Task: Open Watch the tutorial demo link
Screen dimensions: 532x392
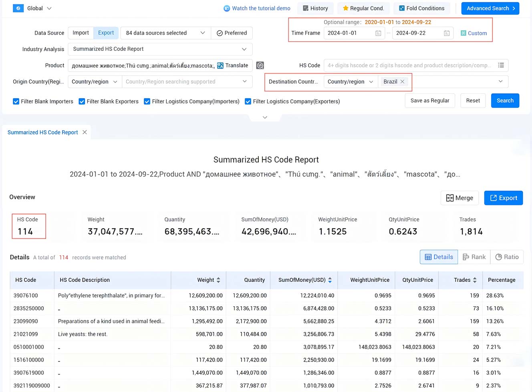Action: tap(261, 8)
